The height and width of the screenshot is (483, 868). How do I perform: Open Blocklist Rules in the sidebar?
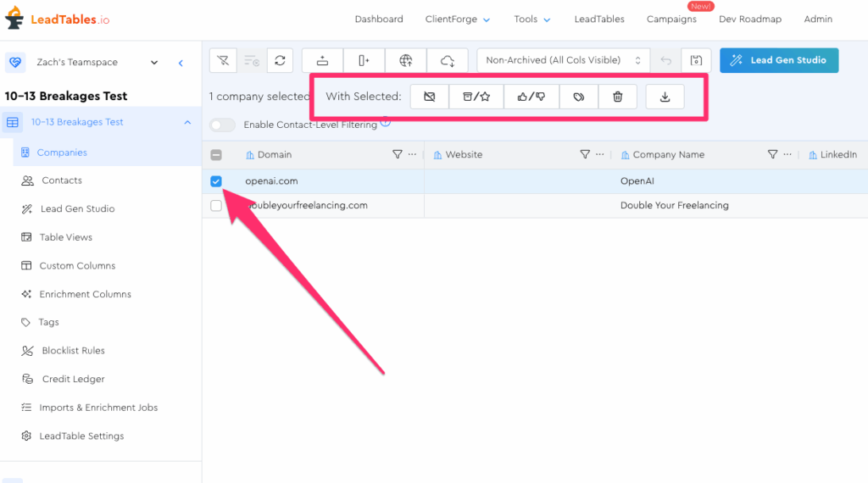click(73, 351)
